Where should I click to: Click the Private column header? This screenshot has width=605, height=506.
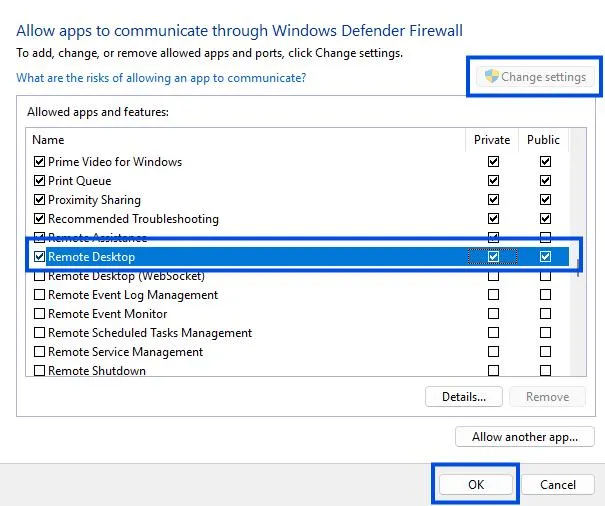point(492,140)
